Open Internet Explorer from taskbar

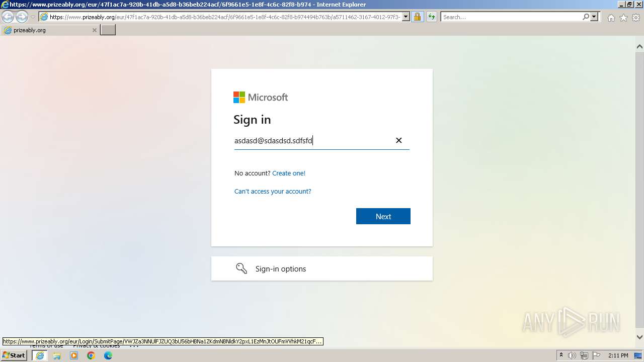coord(40,355)
